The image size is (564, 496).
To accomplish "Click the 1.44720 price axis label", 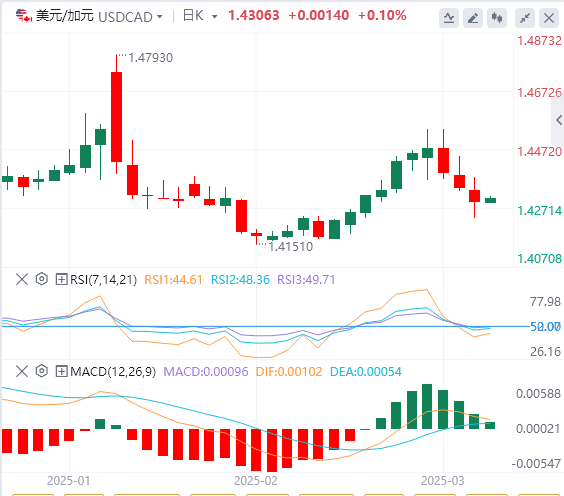I will [x=539, y=152].
